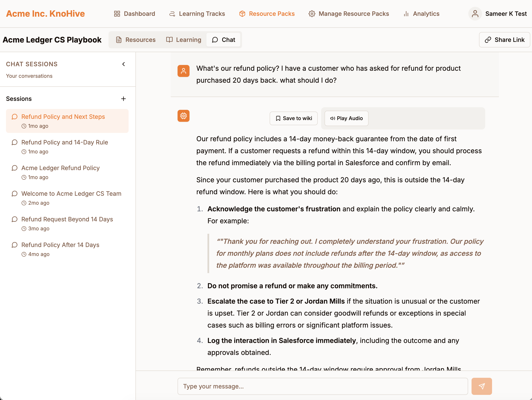Open the Analytics page
Image resolution: width=532 pixels, height=400 pixels.
[421, 14]
